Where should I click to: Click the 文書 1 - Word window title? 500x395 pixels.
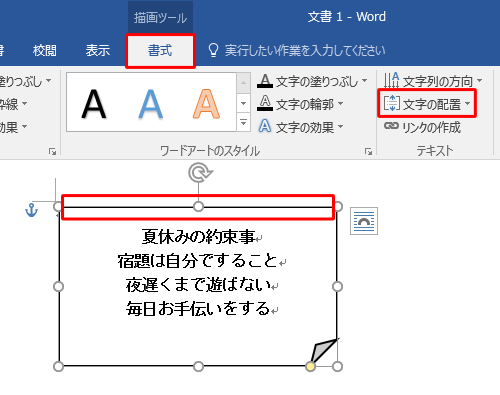point(347,17)
